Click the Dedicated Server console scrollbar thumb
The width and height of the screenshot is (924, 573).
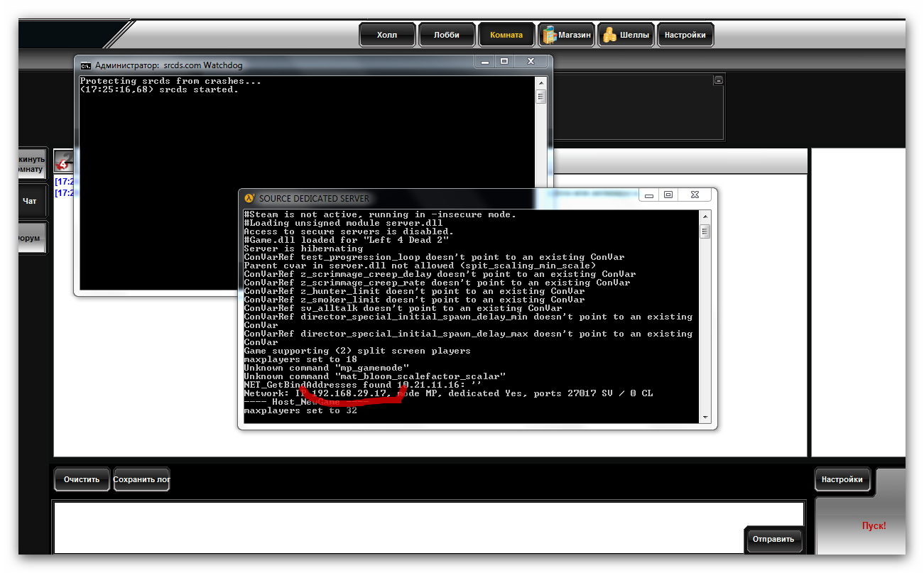705,231
